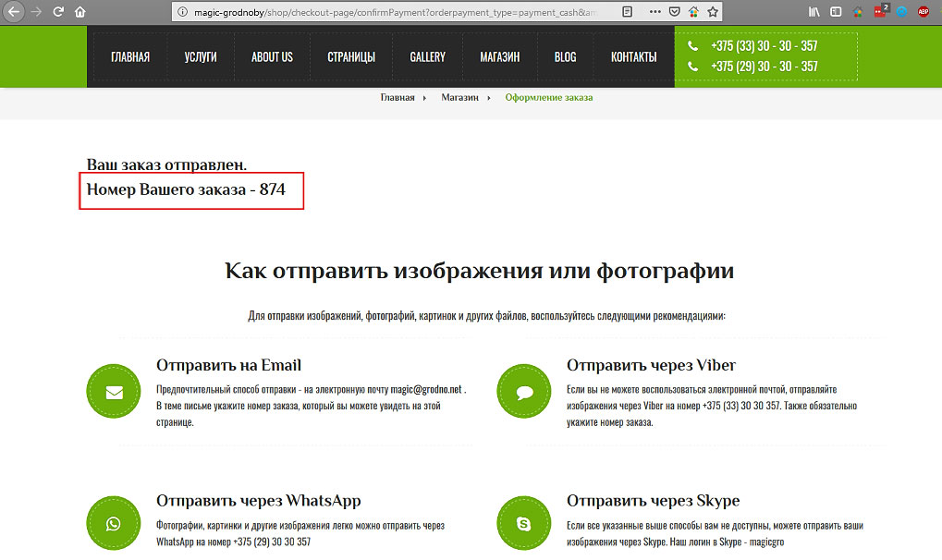942x560 pixels.
Task: Open the Adblock Plus extension icon
Action: pos(923,12)
